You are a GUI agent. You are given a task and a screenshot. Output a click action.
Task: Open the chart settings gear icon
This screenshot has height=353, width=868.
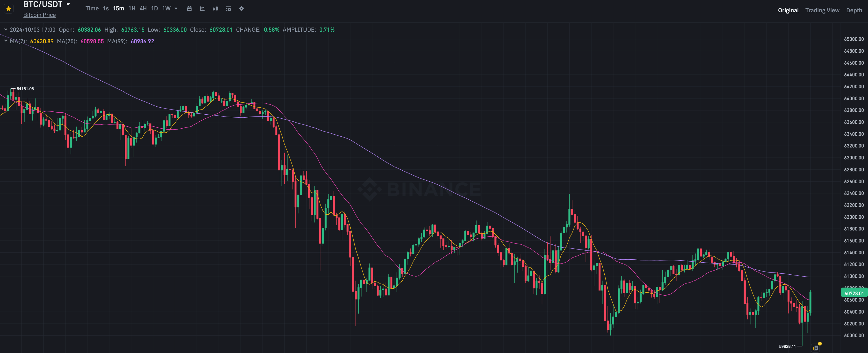point(242,9)
